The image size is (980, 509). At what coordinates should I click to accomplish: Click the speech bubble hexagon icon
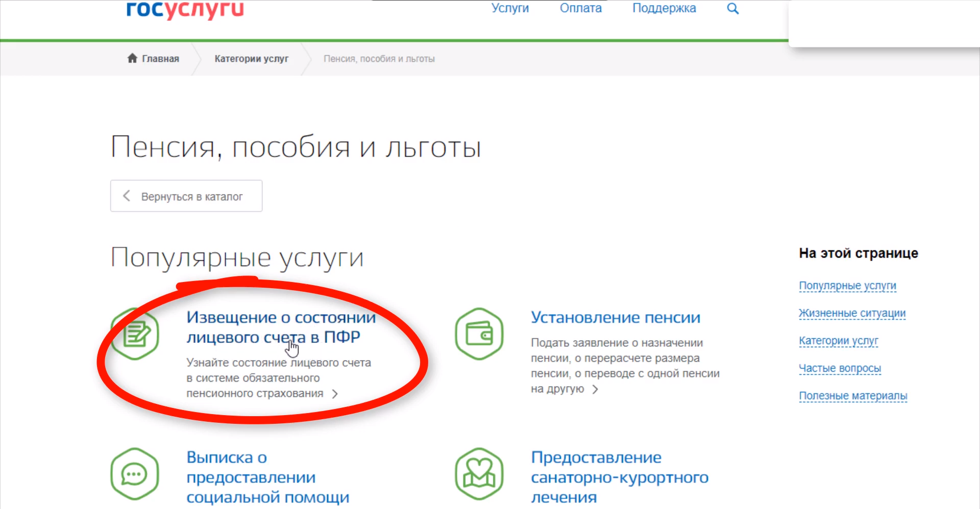(135, 474)
